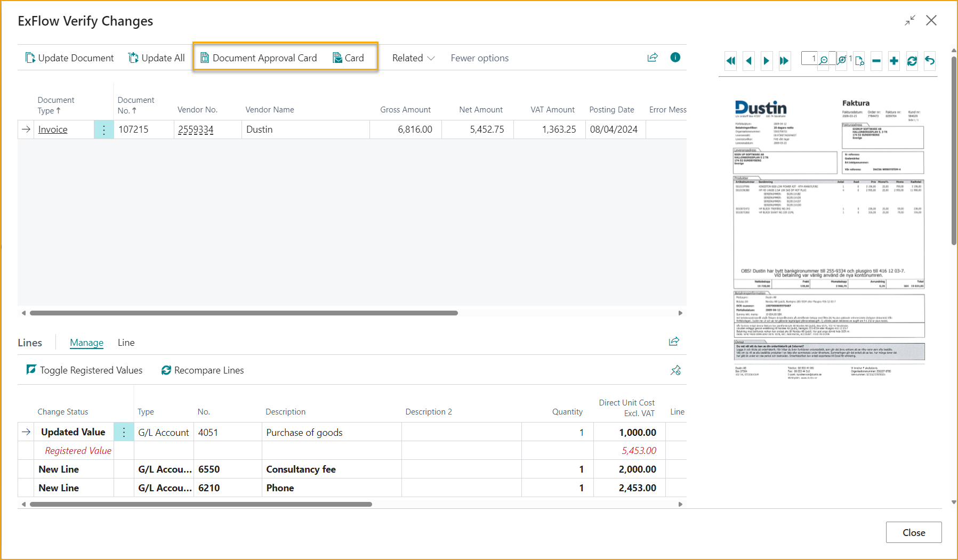Open options menu for Invoice row
This screenshot has width=958, height=560.
pyautogui.click(x=104, y=129)
